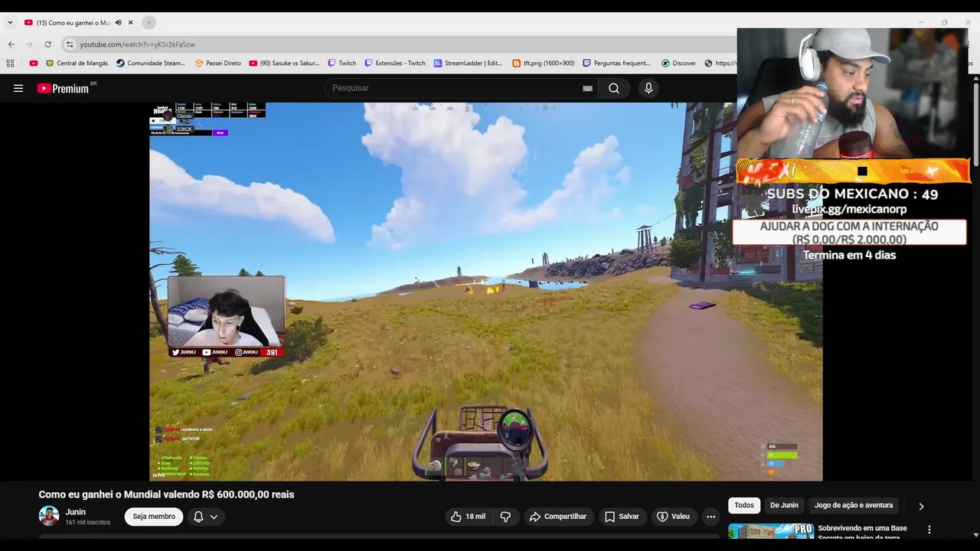This screenshot has width=980, height=551.
Task: Open a new browser tab
Action: (x=149, y=23)
